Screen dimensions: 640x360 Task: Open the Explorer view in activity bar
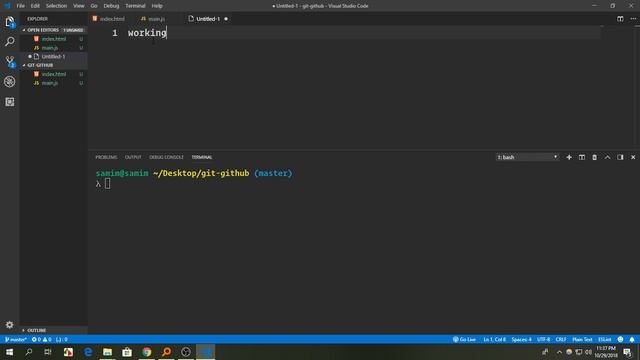[x=10, y=22]
